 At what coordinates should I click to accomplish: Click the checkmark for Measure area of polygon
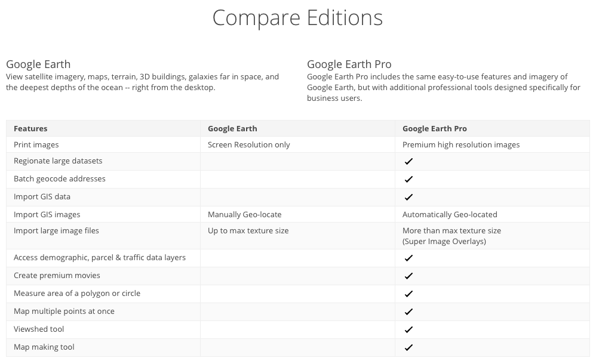(408, 294)
